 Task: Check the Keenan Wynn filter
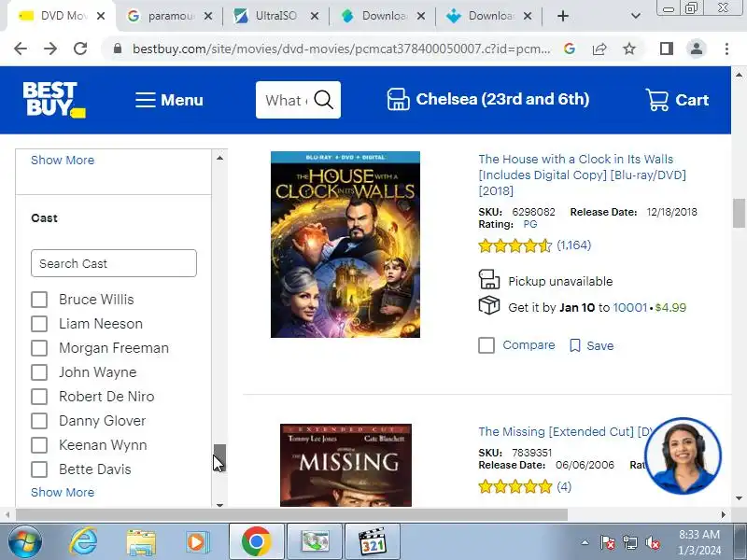click(x=39, y=445)
